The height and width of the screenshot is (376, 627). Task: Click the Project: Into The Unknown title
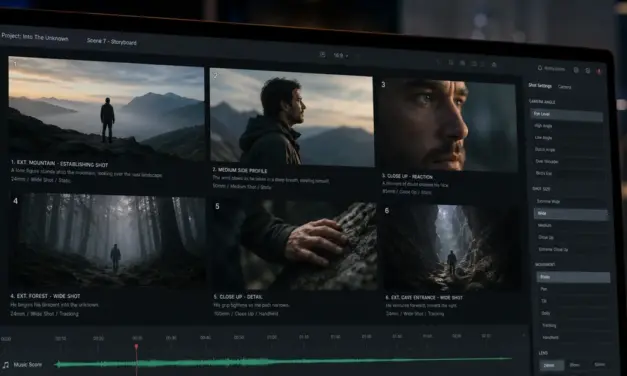point(35,37)
